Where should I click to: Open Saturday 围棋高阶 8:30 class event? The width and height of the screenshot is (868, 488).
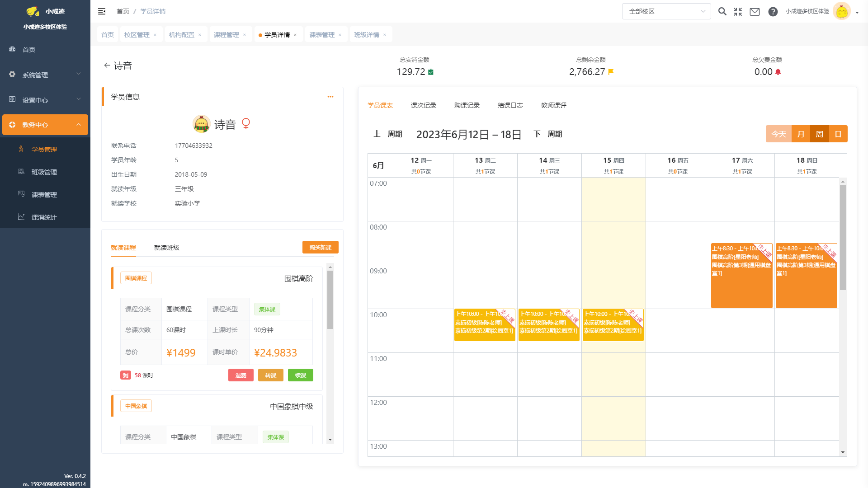(741, 276)
